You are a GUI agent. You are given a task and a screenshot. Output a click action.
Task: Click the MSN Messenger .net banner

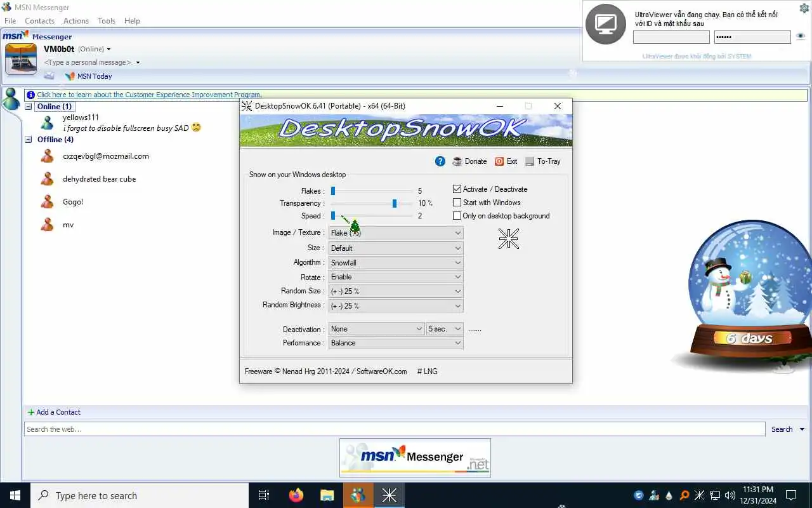[415, 458]
